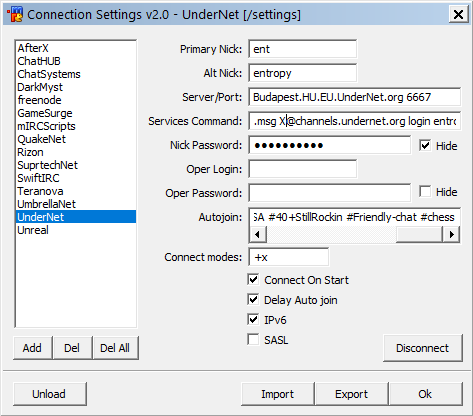The width and height of the screenshot is (473, 416).
Task: Select SwiftIRC network
Action: (76, 178)
